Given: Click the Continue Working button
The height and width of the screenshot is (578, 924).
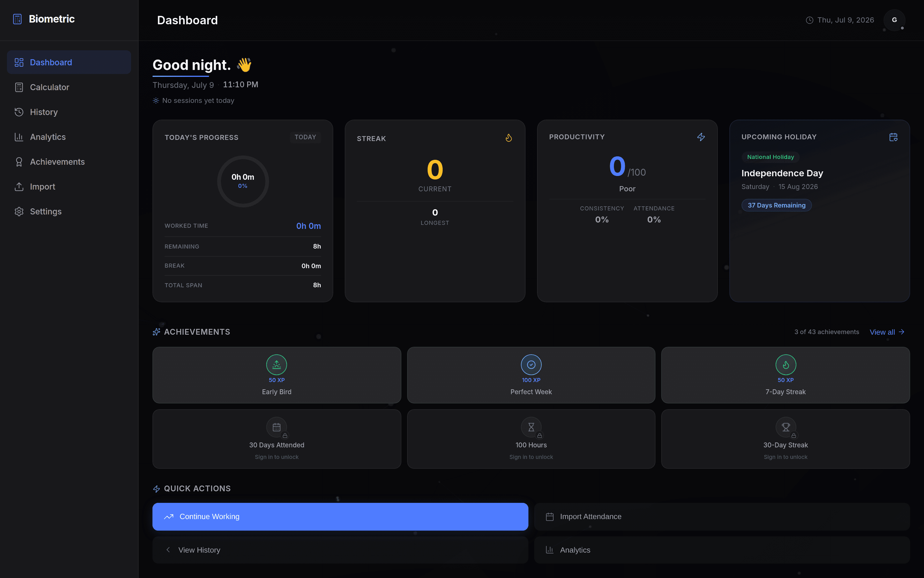Looking at the screenshot, I should 340,517.
